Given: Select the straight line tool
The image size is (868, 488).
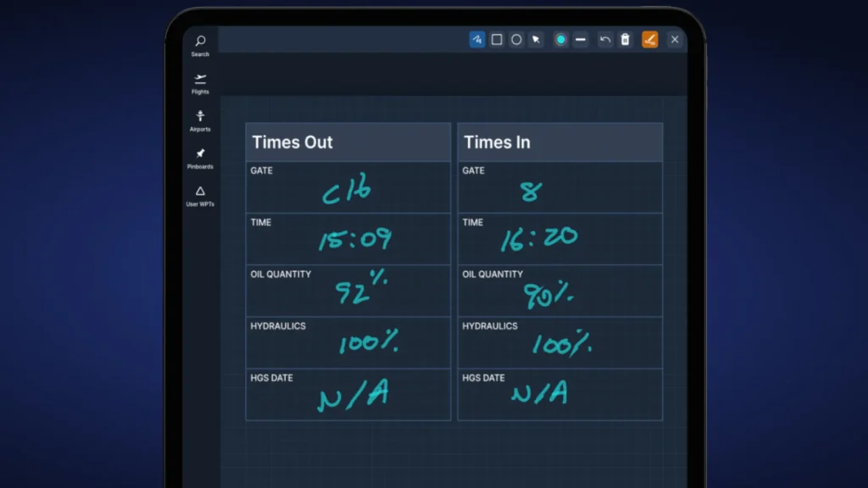Looking at the screenshot, I should (581, 40).
